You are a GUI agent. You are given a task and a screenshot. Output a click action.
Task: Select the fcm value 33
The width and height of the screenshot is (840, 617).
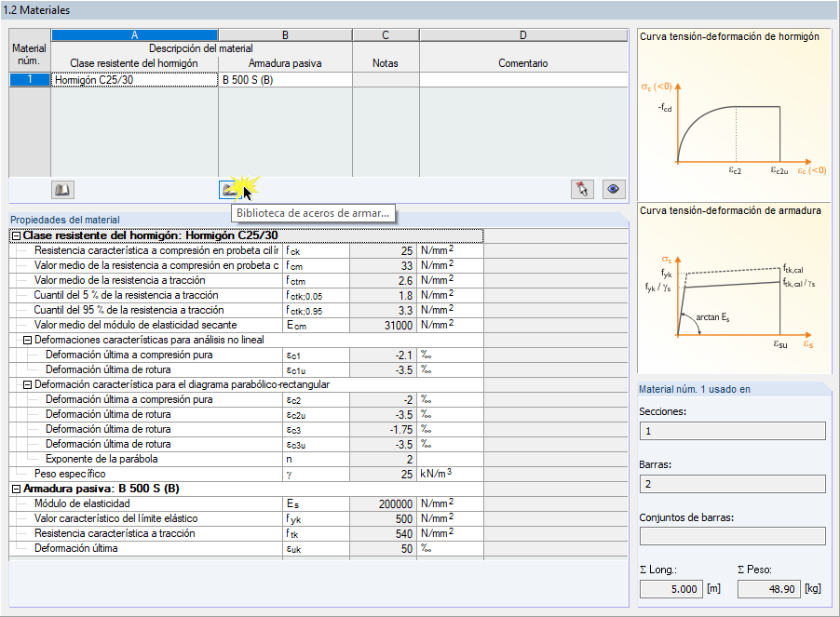pyautogui.click(x=383, y=266)
